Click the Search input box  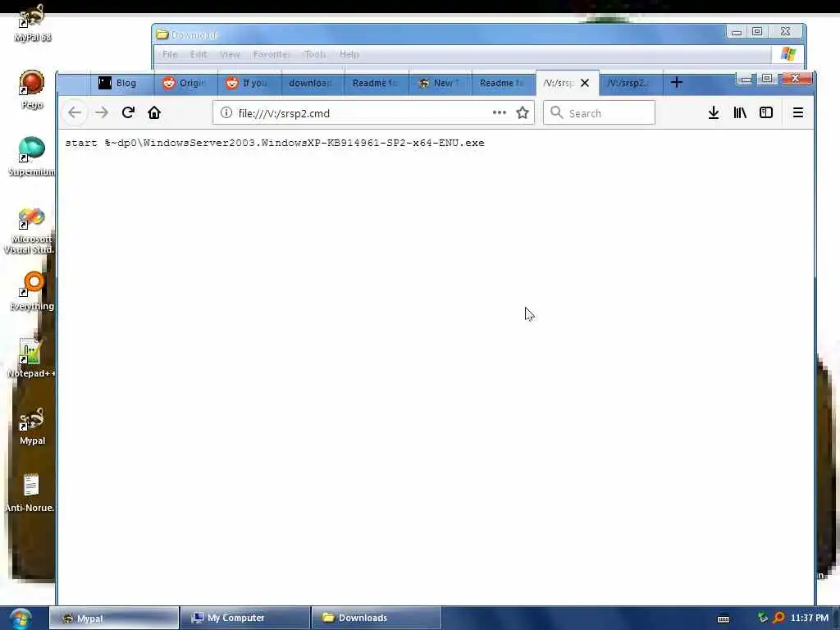click(599, 113)
